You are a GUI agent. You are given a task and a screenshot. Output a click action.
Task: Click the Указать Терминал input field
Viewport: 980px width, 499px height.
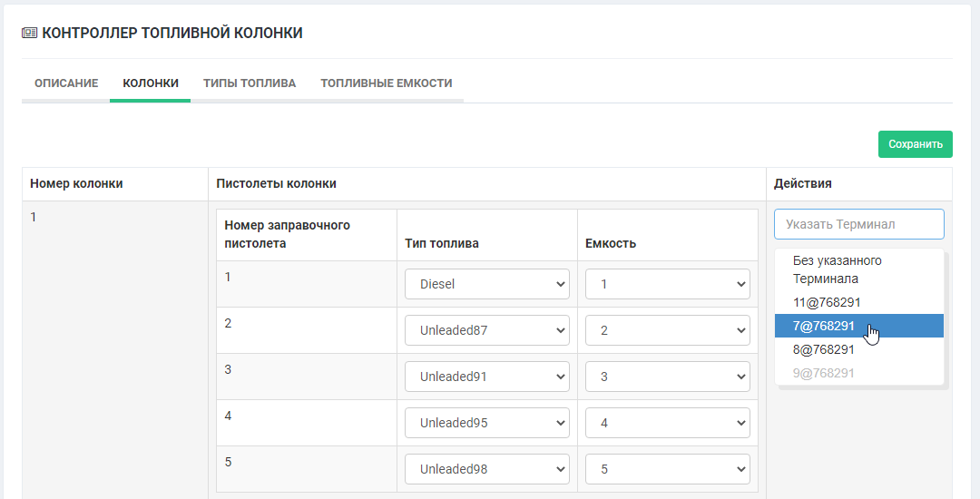click(858, 224)
